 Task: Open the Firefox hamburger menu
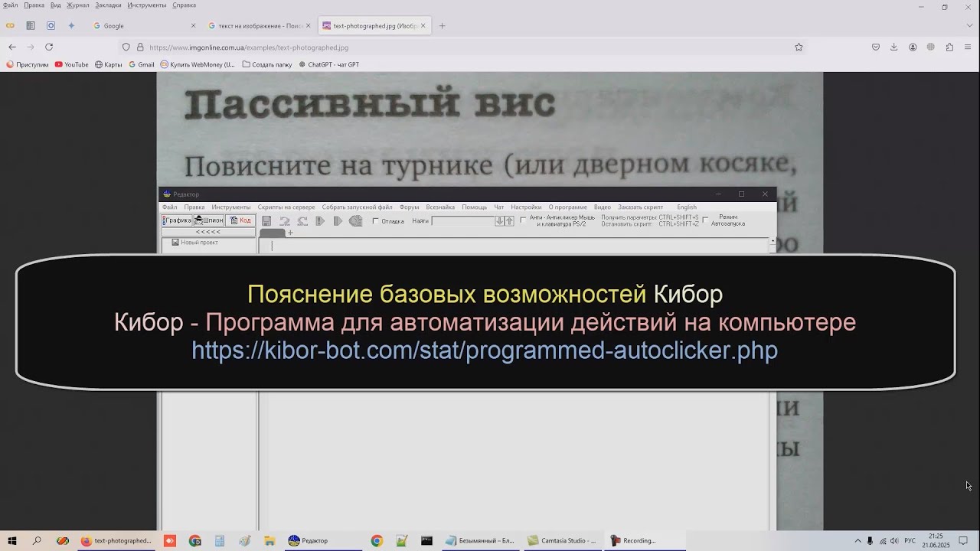(968, 47)
